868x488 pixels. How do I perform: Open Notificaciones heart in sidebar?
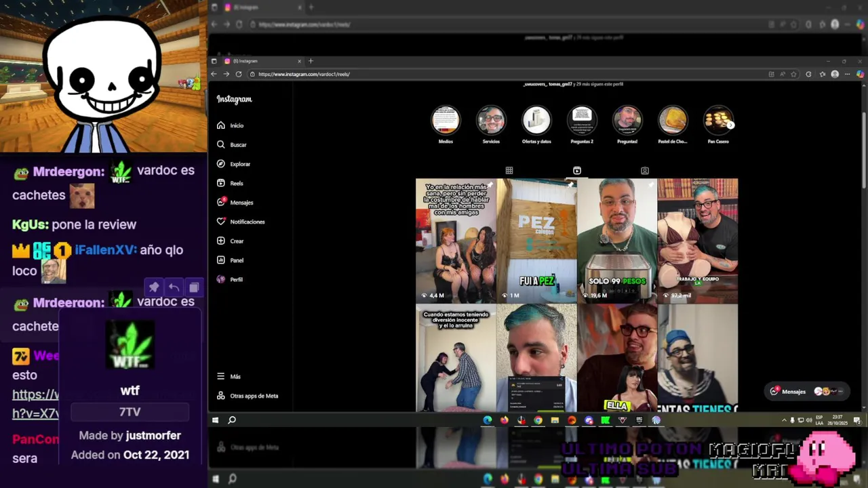(241, 222)
